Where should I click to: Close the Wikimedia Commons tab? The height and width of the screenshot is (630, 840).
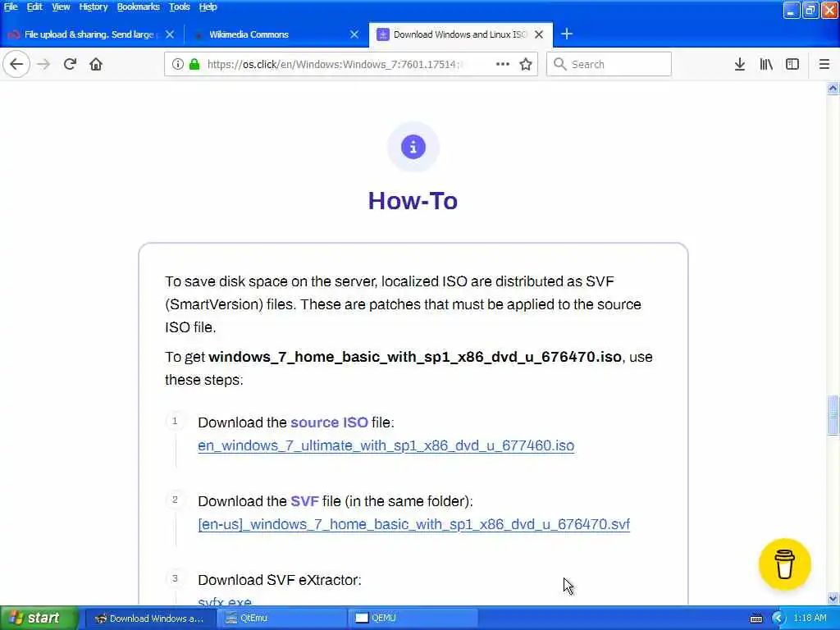click(354, 34)
